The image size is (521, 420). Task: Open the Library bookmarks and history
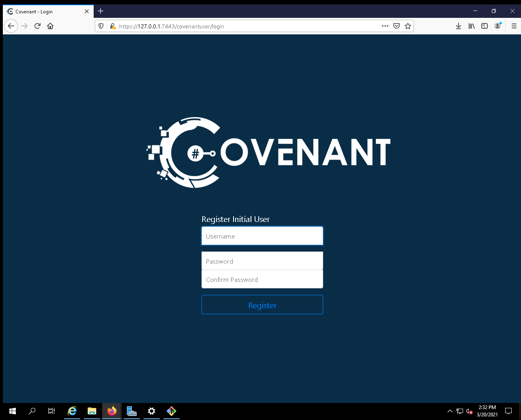tap(472, 26)
